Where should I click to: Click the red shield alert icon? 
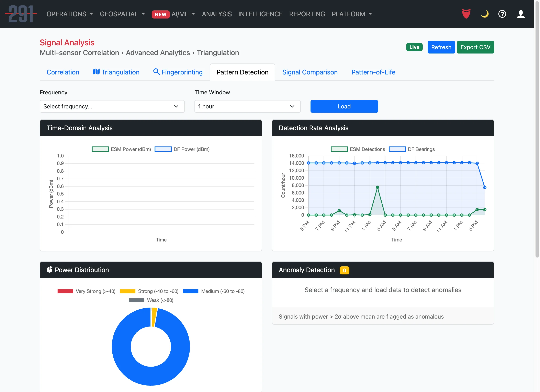click(x=466, y=14)
